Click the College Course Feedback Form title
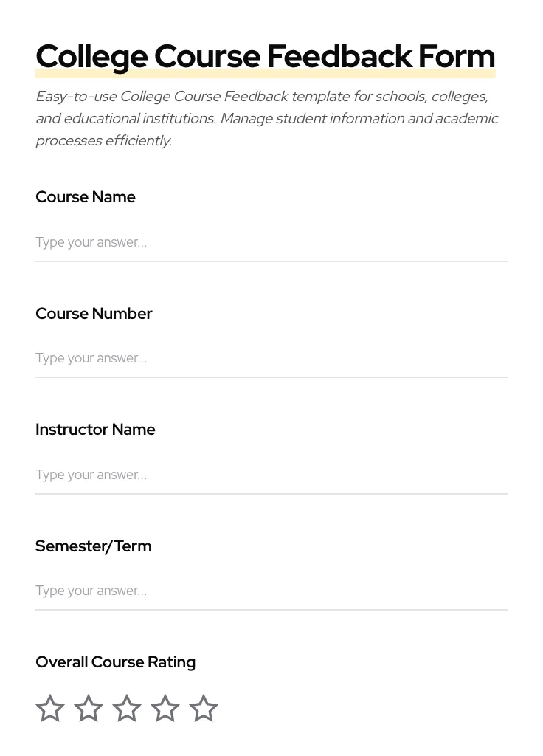 coord(265,56)
